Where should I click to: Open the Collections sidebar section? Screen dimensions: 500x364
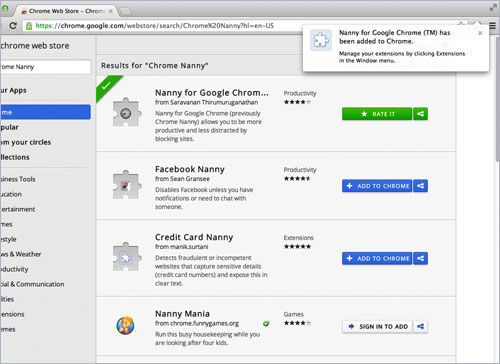click(15, 157)
